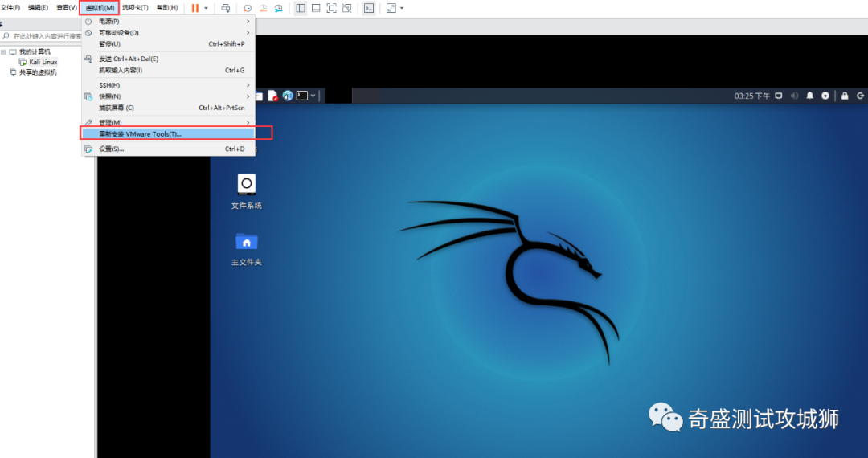Click the Send Ctrl+Alt+Del toolbar icon
Viewport: 868px width, 458px height.
[x=225, y=8]
